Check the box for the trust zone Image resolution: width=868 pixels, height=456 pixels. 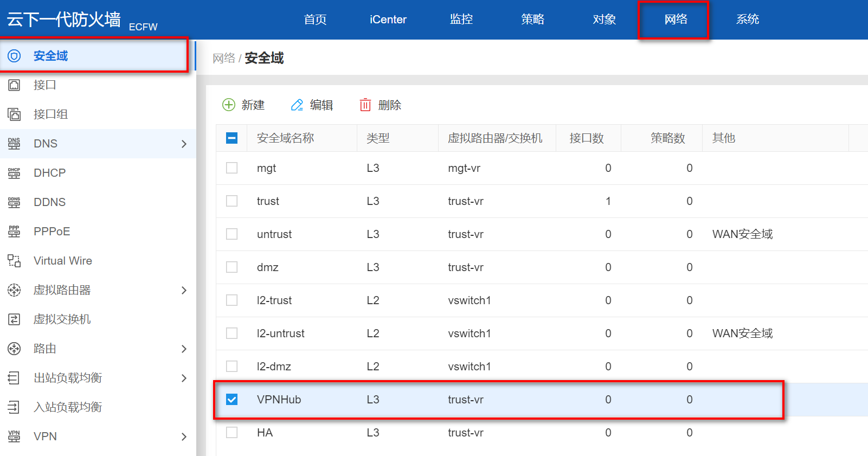(x=232, y=201)
